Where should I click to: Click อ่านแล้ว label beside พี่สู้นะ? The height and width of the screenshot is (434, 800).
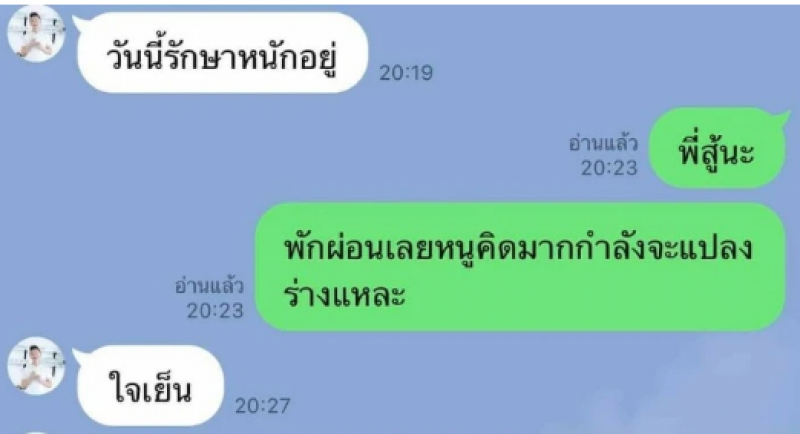coord(604,143)
